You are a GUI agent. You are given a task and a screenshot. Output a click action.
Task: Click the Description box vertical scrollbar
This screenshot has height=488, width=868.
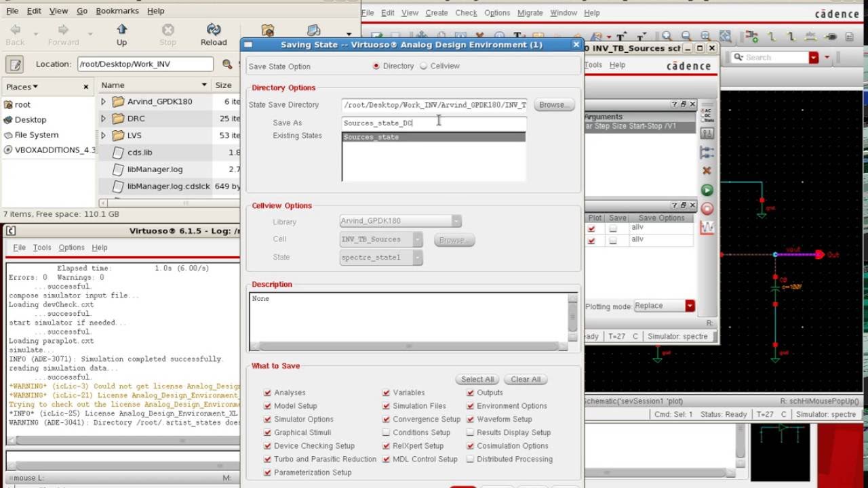pos(573,317)
